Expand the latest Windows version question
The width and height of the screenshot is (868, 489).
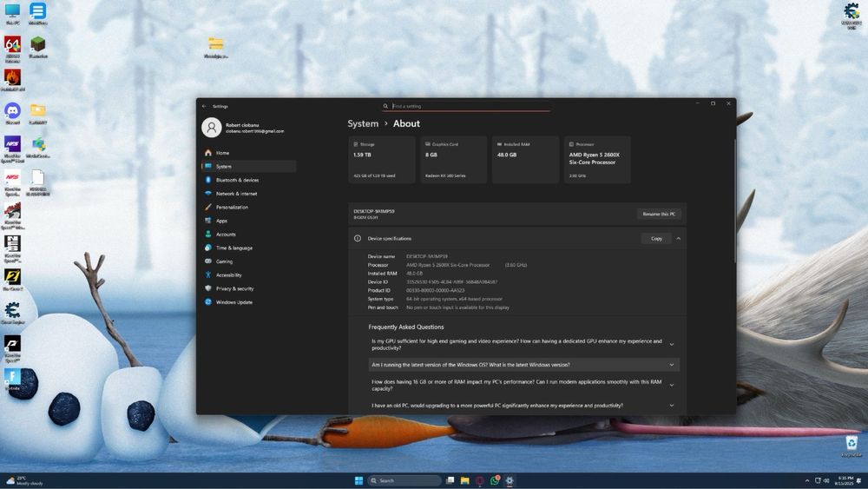click(523, 365)
